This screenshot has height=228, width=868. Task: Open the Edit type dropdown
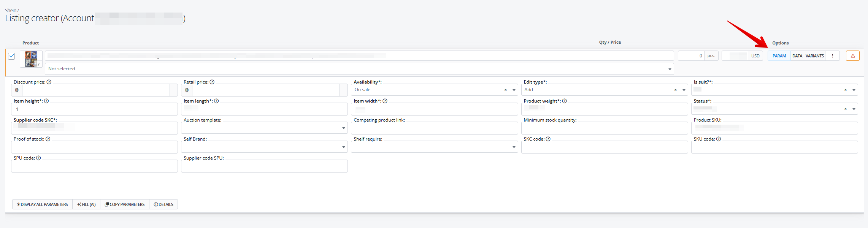tap(684, 90)
